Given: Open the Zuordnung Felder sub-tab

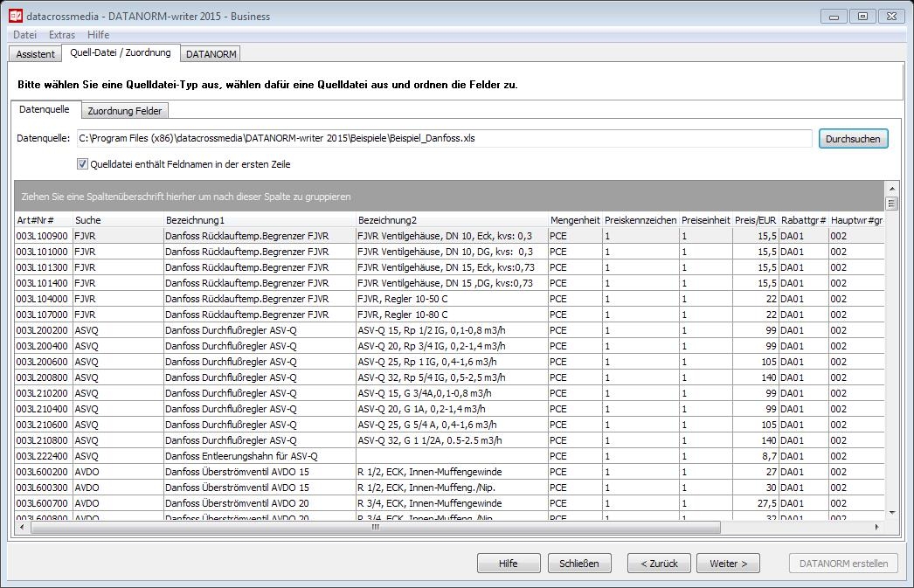Looking at the screenshot, I should pos(125,111).
